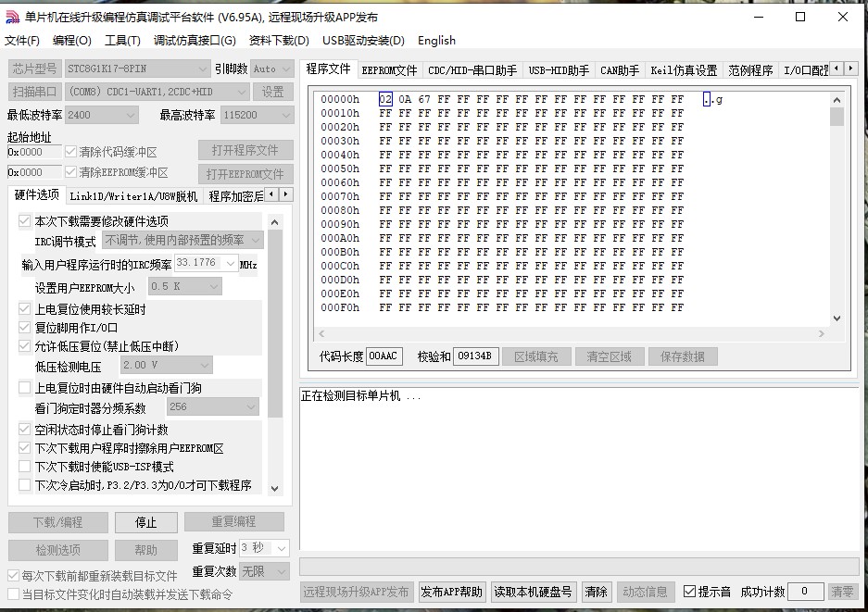Open the 重复延时 3 秒 dropdown

coord(264,548)
